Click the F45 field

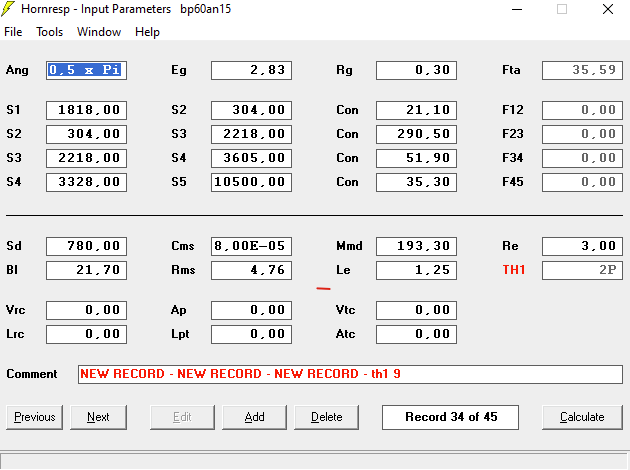582,182
